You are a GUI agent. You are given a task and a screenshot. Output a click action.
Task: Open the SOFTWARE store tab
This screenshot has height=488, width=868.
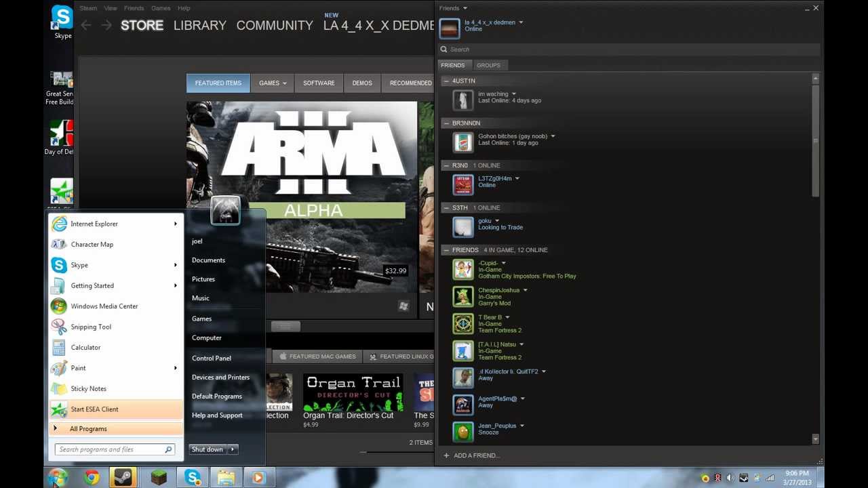[319, 83]
